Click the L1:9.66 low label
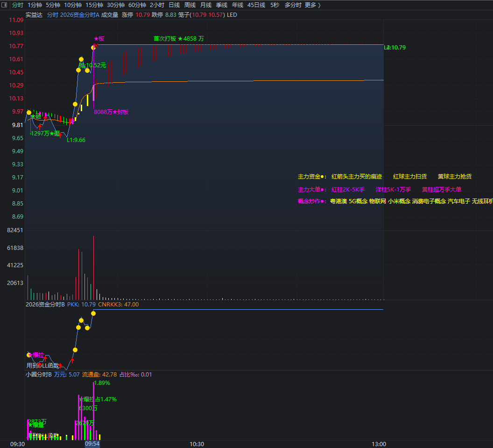The image size is (493, 448). (76, 140)
